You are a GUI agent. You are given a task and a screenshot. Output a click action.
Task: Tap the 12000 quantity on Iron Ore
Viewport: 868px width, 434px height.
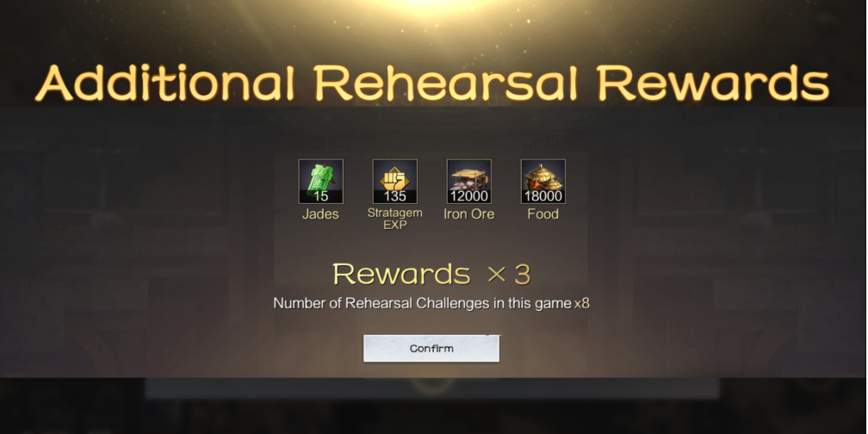(x=468, y=196)
